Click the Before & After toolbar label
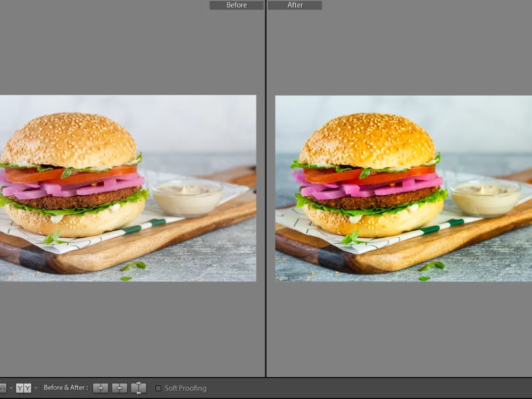532x399 pixels. 65,388
